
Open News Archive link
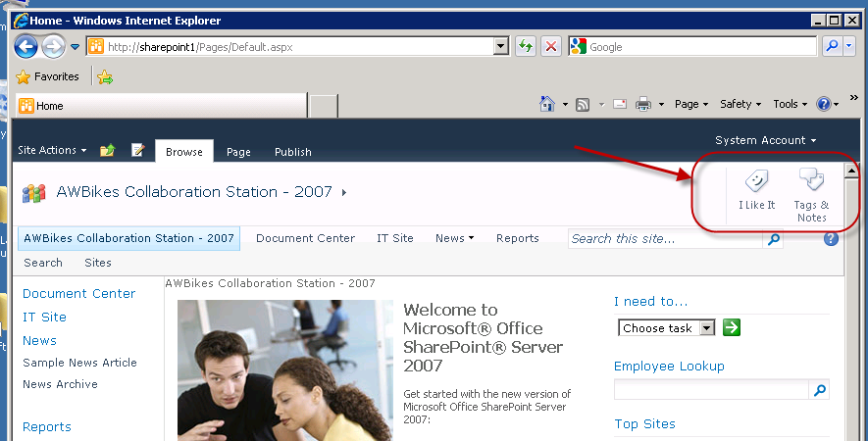(60, 384)
